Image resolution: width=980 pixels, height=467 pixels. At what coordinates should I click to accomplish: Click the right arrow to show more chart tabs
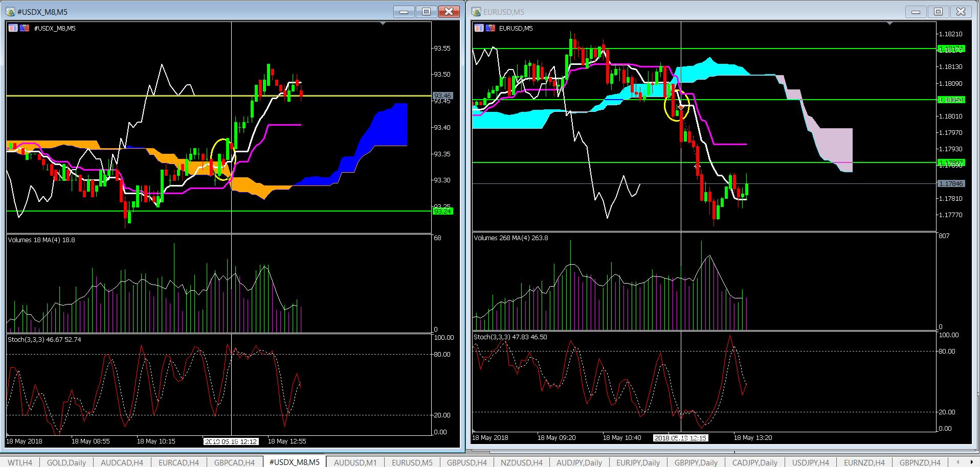[x=972, y=462]
